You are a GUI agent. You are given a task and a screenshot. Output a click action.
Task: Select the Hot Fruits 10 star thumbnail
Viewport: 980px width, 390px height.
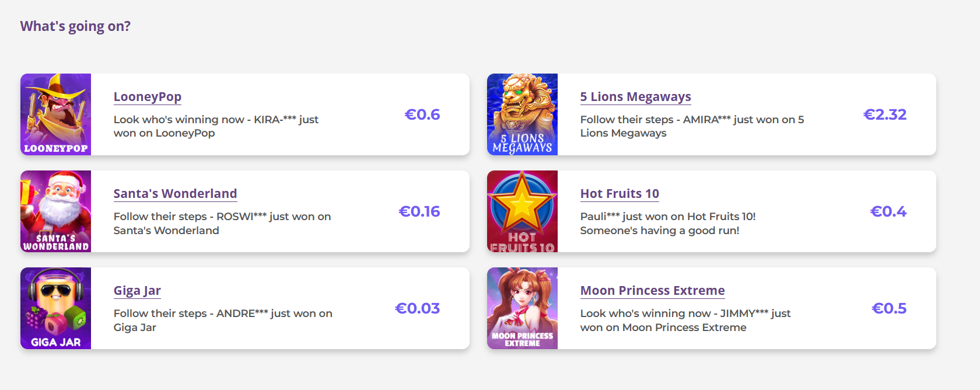tap(522, 211)
